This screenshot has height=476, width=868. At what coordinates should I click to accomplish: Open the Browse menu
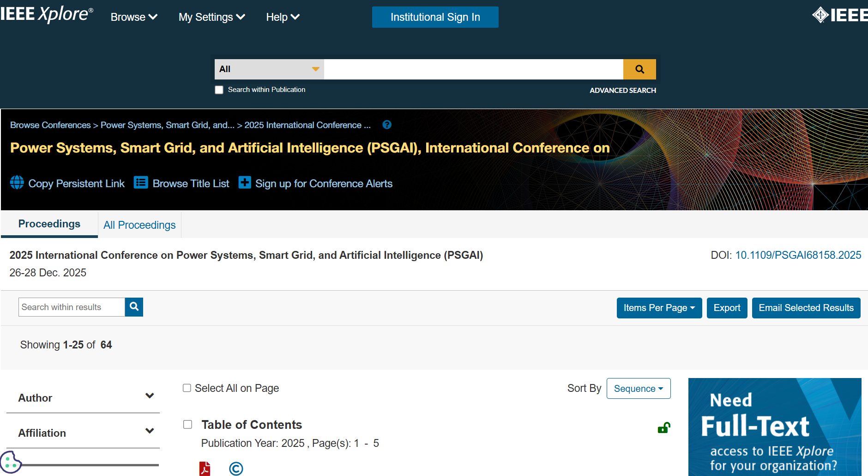(134, 17)
